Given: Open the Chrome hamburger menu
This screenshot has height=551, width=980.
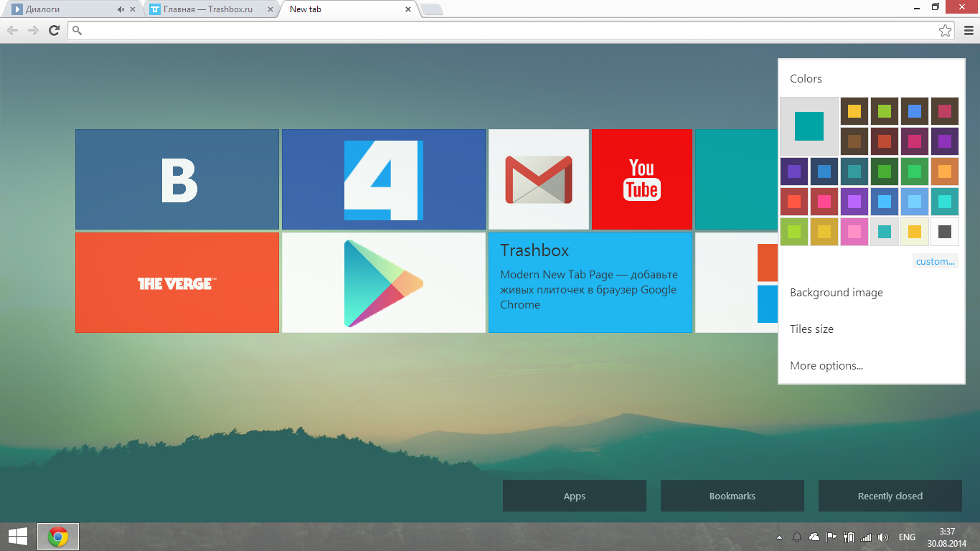Looking at the screenshot, I should coord(969,30).
